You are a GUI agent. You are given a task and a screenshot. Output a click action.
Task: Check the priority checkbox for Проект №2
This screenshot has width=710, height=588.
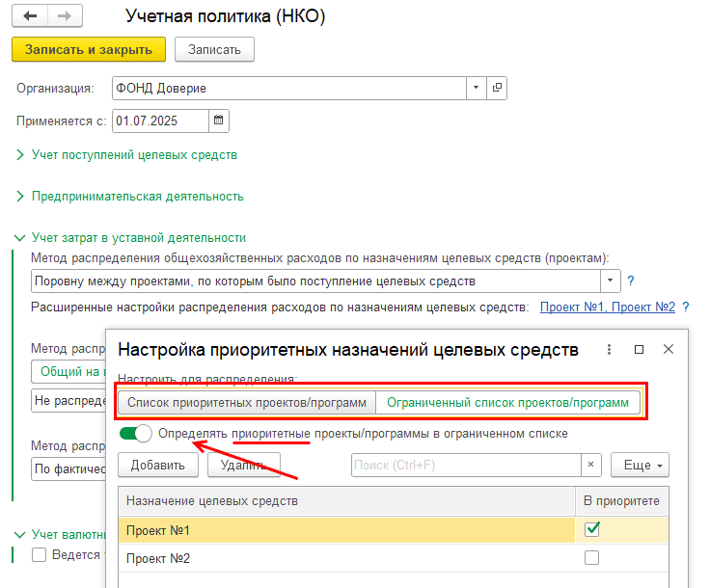[592, 558]
